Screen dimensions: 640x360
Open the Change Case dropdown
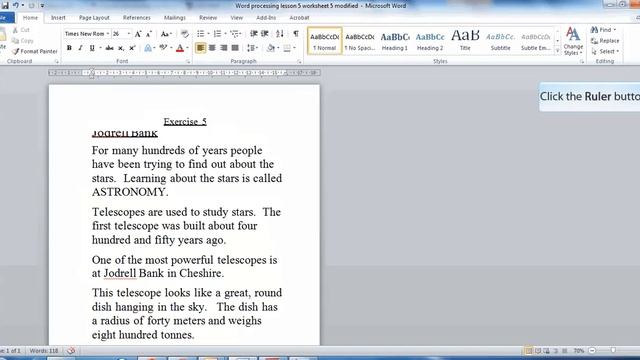tap(166, 34)
